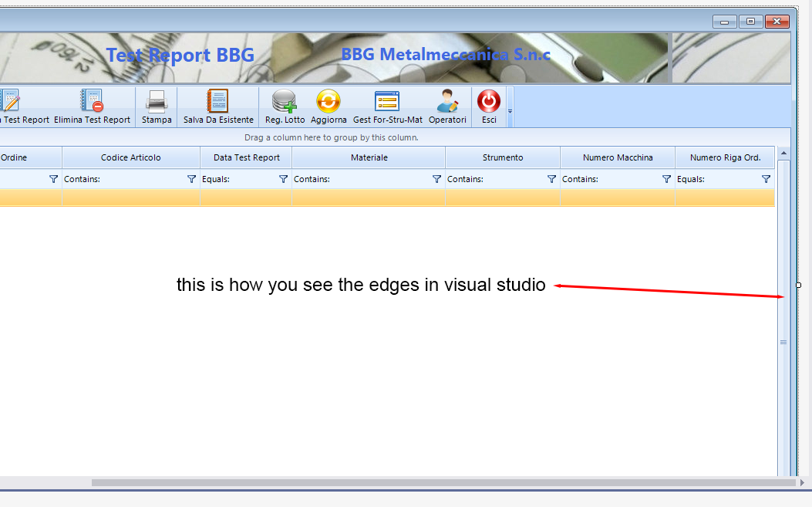Image resolution: width=812 pixels, height=507 pixels.
Task: Click the grid vertical scrollbar up arrow
Action: [x=783, y=153]
